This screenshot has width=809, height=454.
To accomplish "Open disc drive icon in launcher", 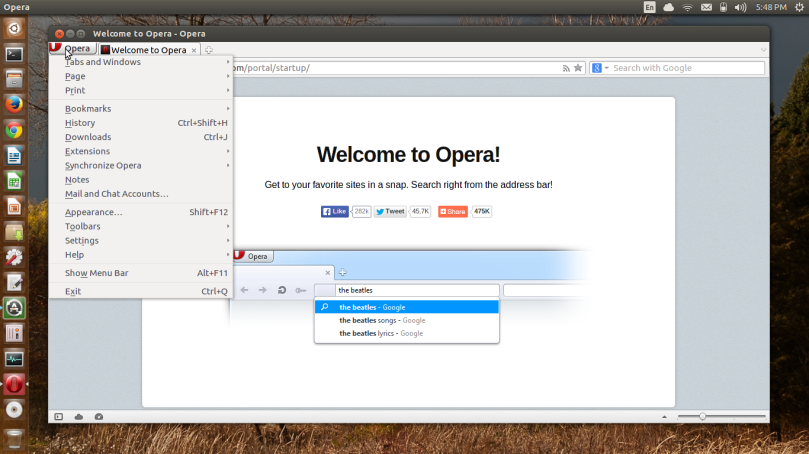I will click(14, 410).
